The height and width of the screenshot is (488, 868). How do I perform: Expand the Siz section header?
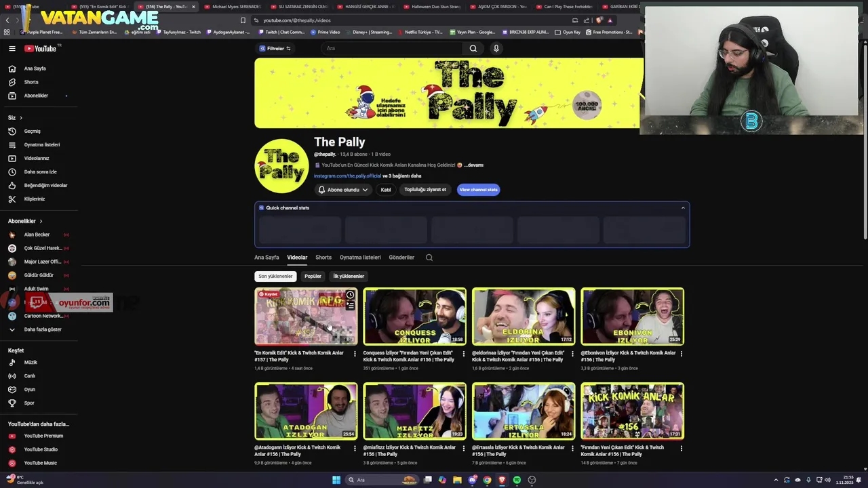(15, 117)
